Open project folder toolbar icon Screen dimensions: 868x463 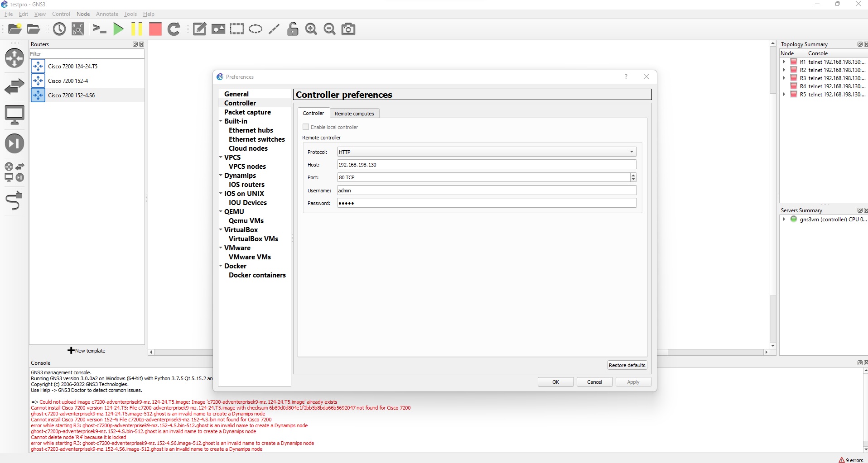[34, 29]
